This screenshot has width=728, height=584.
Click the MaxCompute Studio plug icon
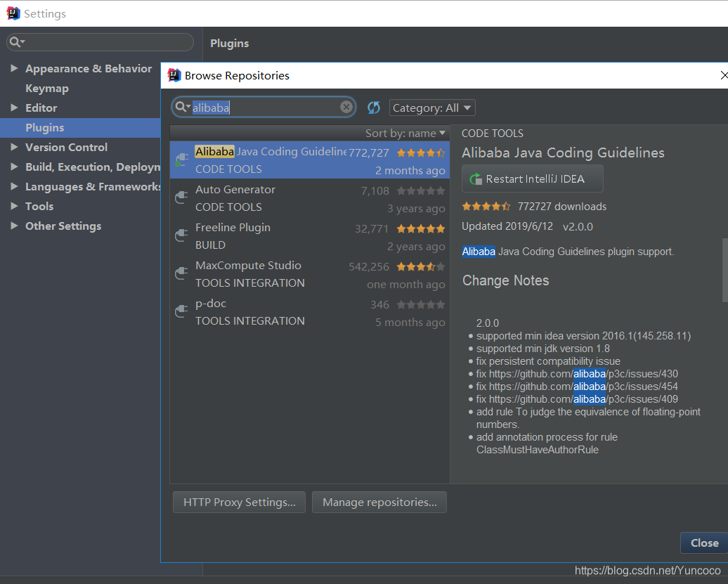(181, 274)
